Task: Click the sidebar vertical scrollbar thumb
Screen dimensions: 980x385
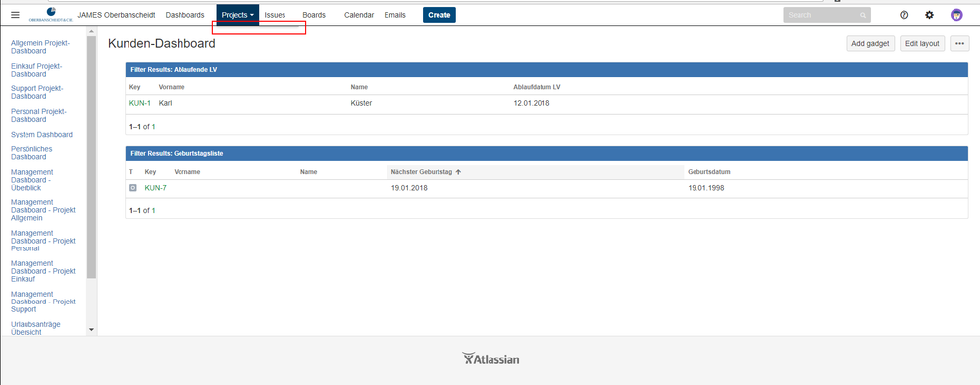Action: coord(92,156)
